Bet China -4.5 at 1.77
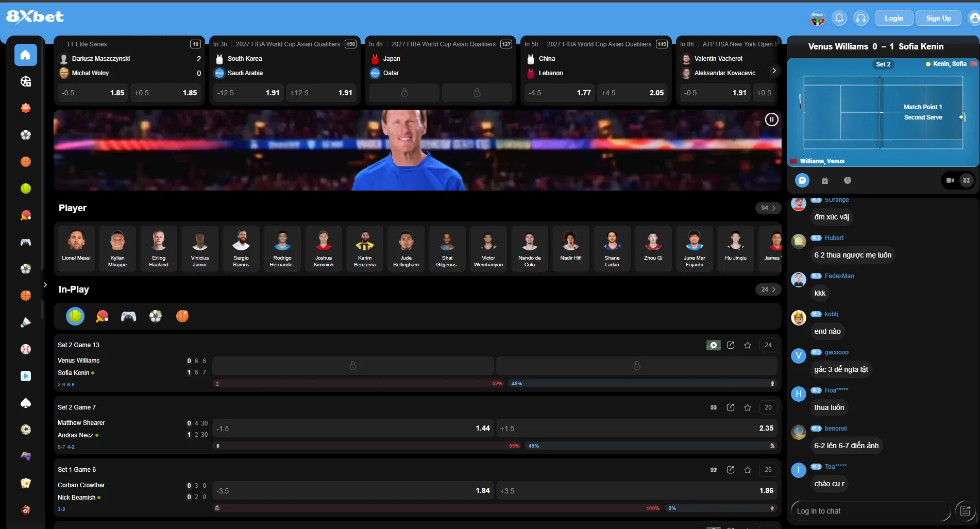The image size is (980, 529). tap(560, 93)
